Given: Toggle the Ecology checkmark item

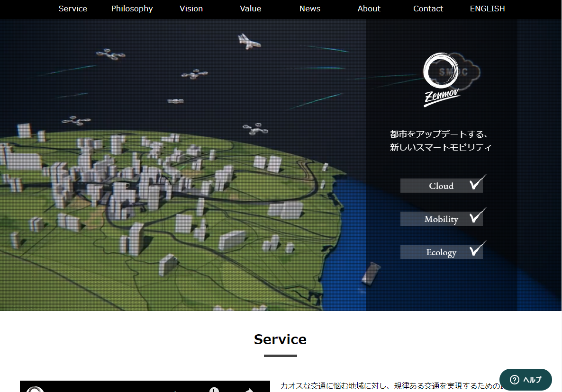Looking at the screenshot, I should coord(442,252).
